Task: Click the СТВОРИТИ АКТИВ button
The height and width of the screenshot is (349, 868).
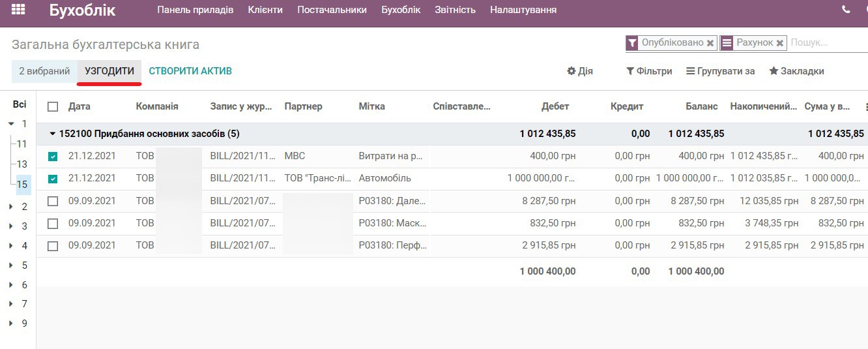Action: [x=190, y=71]
